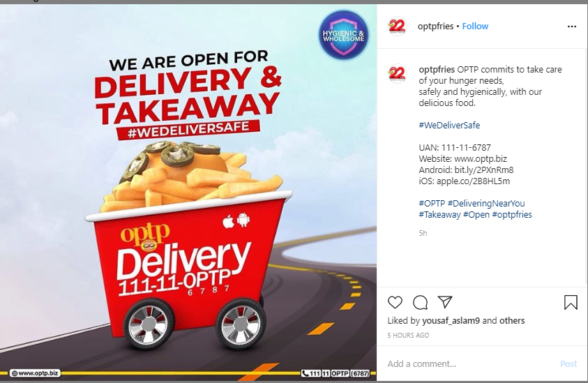Open the three-dot more options menu

(x=571, y=27)
